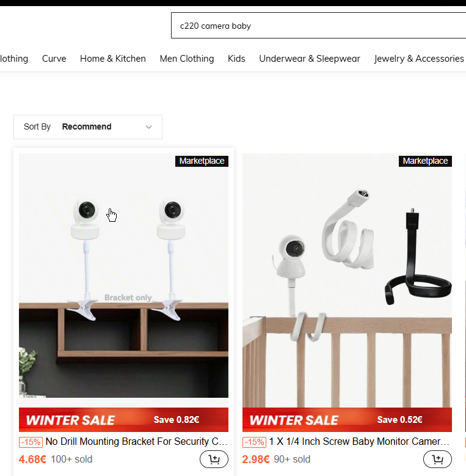Open Underwear & Sleepwear category
Screen dimensions: 466x476
click(310, 59)
